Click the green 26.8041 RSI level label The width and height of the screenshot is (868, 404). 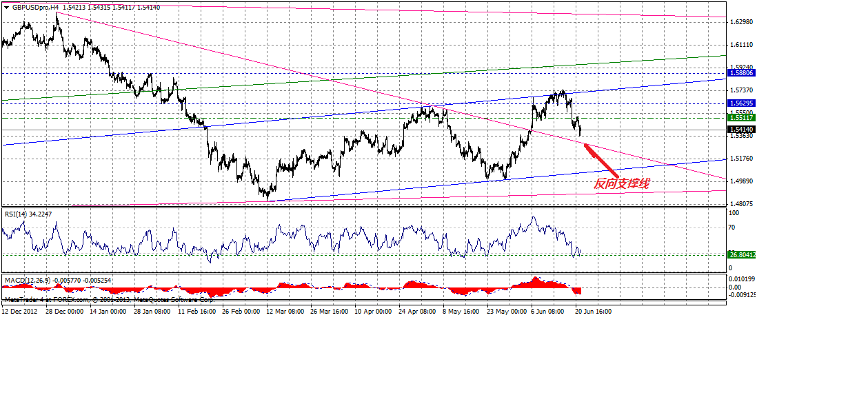(742, 254)
